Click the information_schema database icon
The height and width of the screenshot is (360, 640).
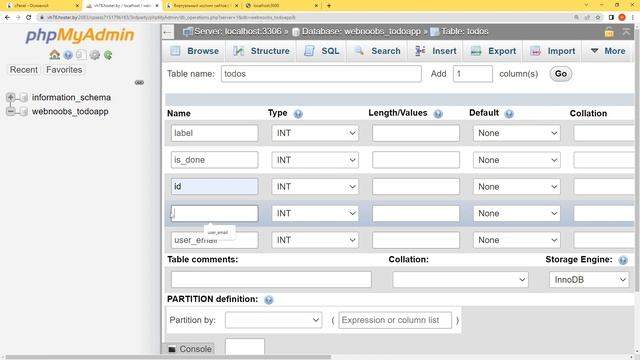coord(24,97)
